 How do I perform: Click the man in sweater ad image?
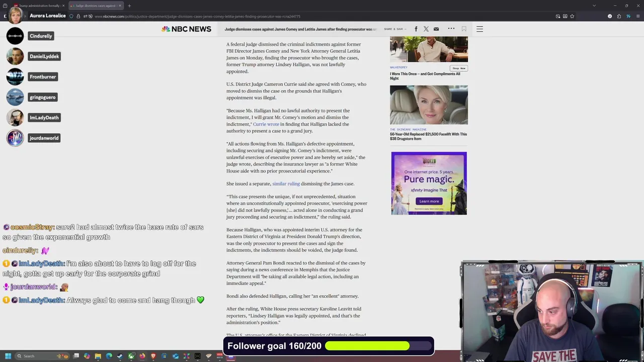[x=429, y=49]
